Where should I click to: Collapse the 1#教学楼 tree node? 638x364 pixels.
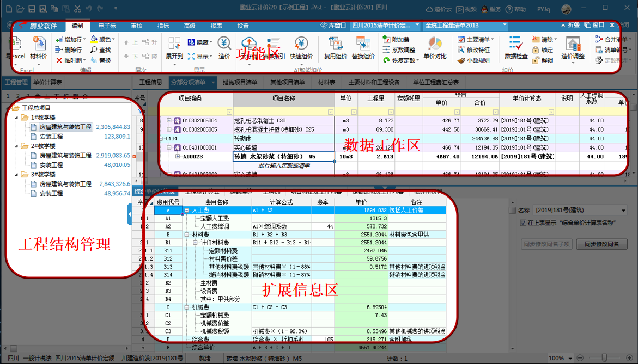(17, 118)
